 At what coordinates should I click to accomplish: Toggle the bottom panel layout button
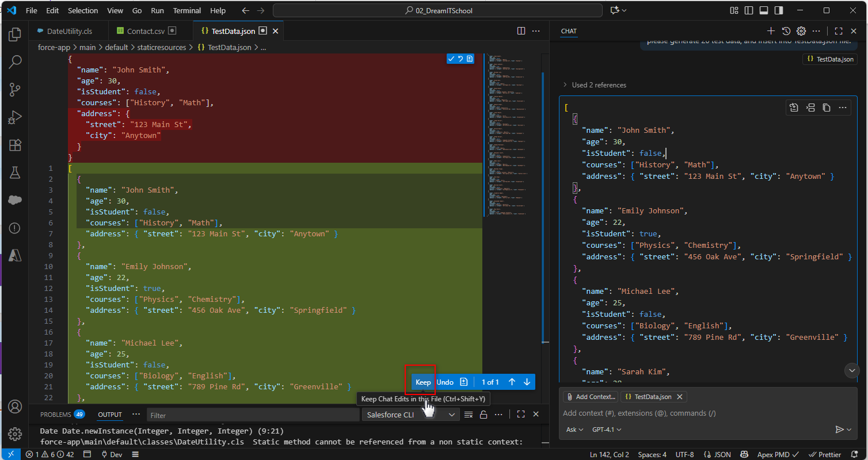point(764,10)
